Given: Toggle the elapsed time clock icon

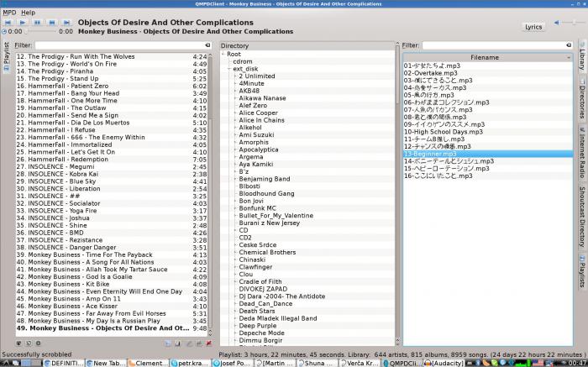Looking at the screenshot, I should (4, 31).
